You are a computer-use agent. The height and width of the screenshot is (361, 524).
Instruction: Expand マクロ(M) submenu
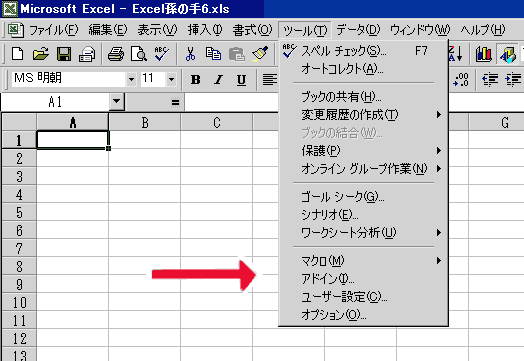(439, 260)
